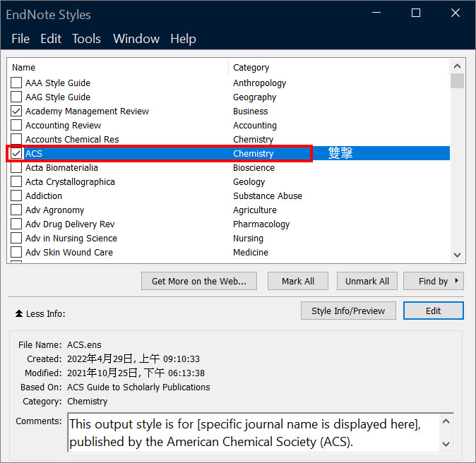This screenshot has width=476, height=463.
Task: Click the styles list scroll-down arrow
Action: pyautogui.click(x=457, y=255)
